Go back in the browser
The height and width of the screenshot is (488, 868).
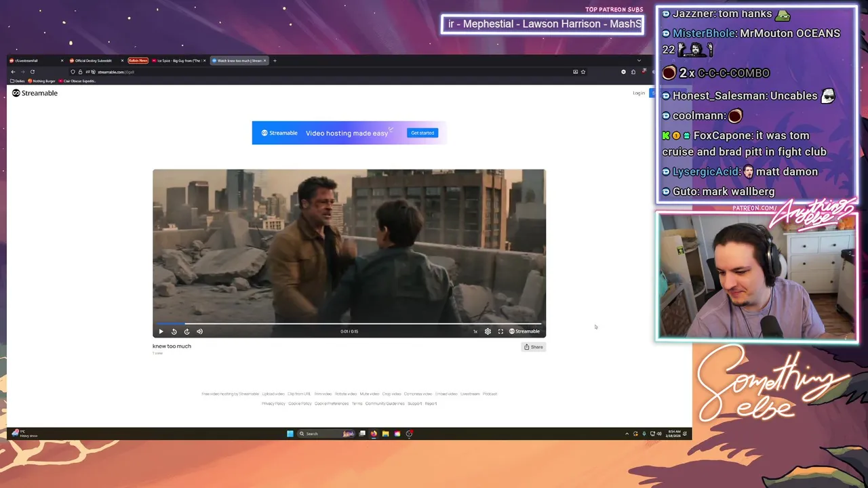13,72
